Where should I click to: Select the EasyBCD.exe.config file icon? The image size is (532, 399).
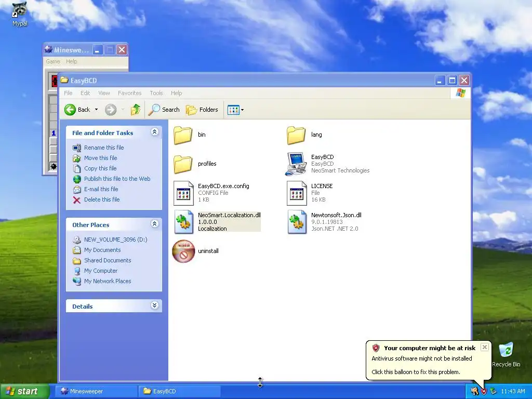[x=183, y=193]
